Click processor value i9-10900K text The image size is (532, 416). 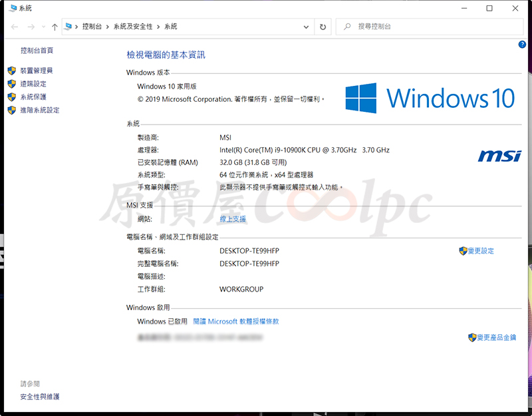(305, 150)
